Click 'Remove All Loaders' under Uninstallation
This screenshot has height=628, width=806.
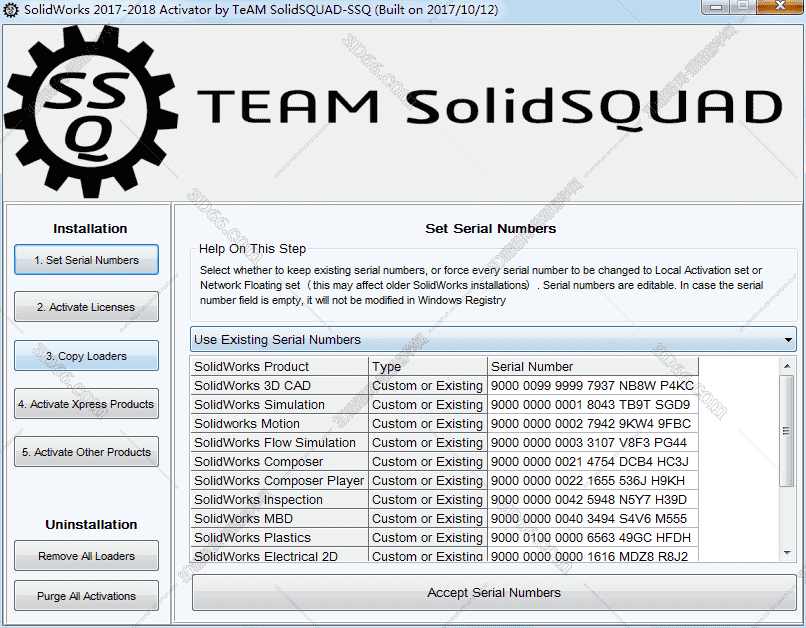pos(86,556)
